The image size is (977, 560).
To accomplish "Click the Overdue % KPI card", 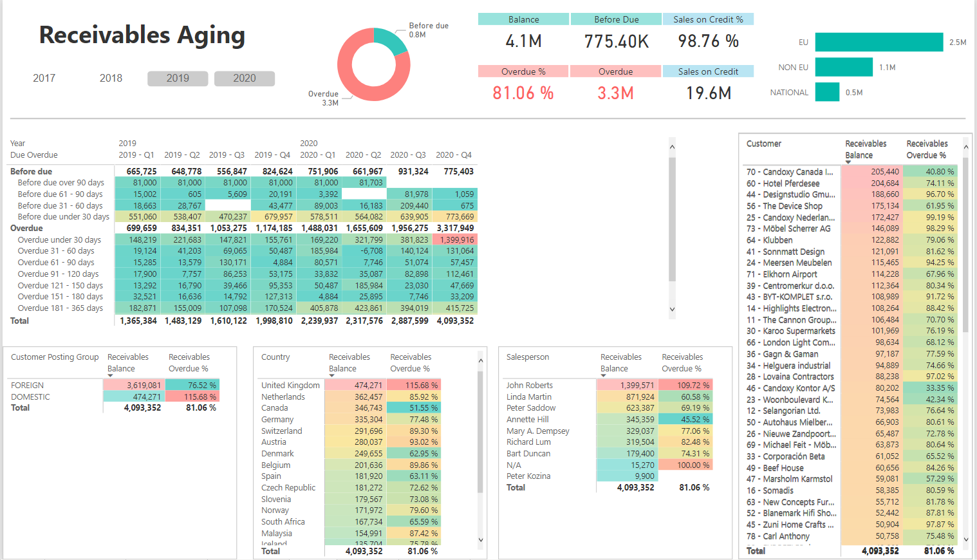I will pyautogui.click(x=523, y=82).
